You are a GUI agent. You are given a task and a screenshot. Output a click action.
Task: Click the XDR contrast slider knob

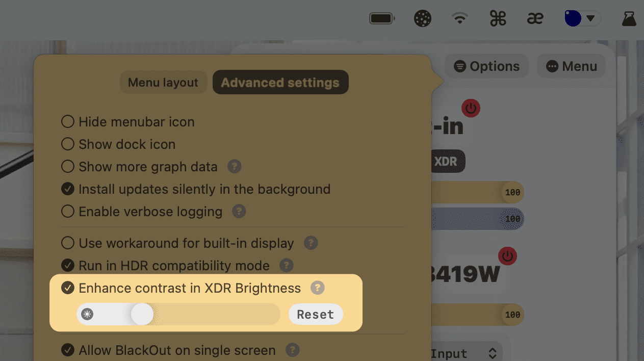pyautogui.click(x=142, y=315)
